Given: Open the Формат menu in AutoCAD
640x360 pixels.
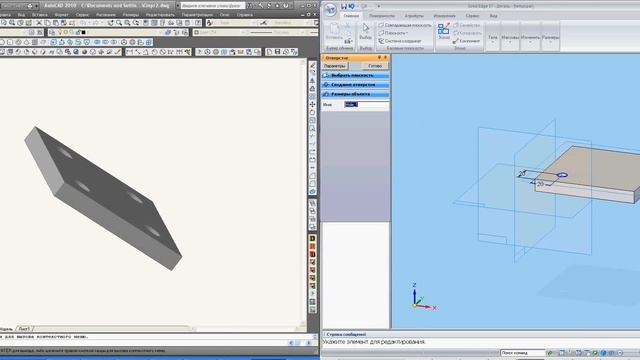Looking at the screenshot, I should click(x=62, y=14).
